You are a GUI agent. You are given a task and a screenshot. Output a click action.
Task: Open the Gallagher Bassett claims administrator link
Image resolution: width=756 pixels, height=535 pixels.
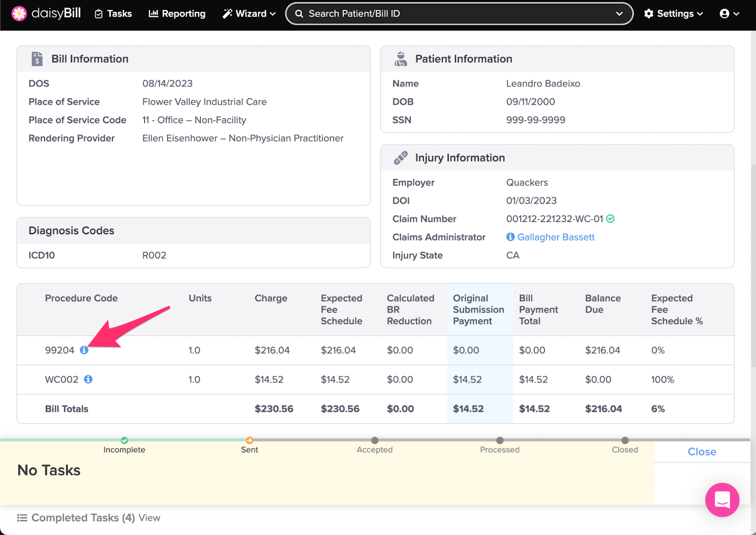pyautogui.click(x=556, y=237)
